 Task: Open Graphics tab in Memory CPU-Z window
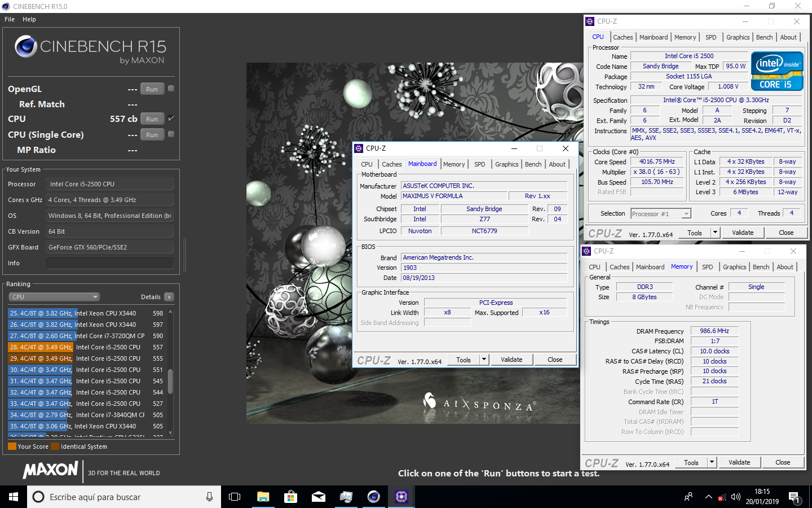tap(734, 267)
